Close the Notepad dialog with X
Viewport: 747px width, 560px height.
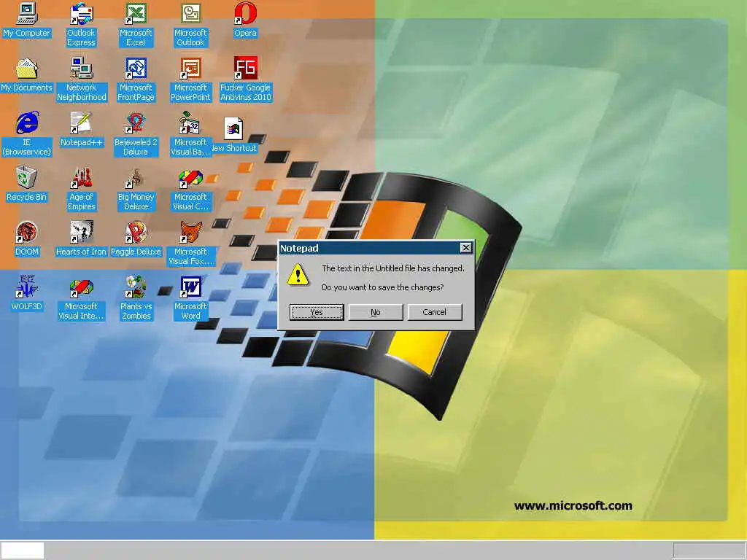[466, 248]
